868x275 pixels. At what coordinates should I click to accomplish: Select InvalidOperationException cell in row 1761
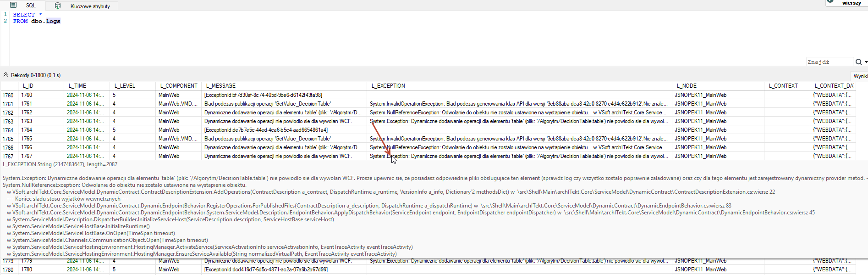tap(520, 104)
